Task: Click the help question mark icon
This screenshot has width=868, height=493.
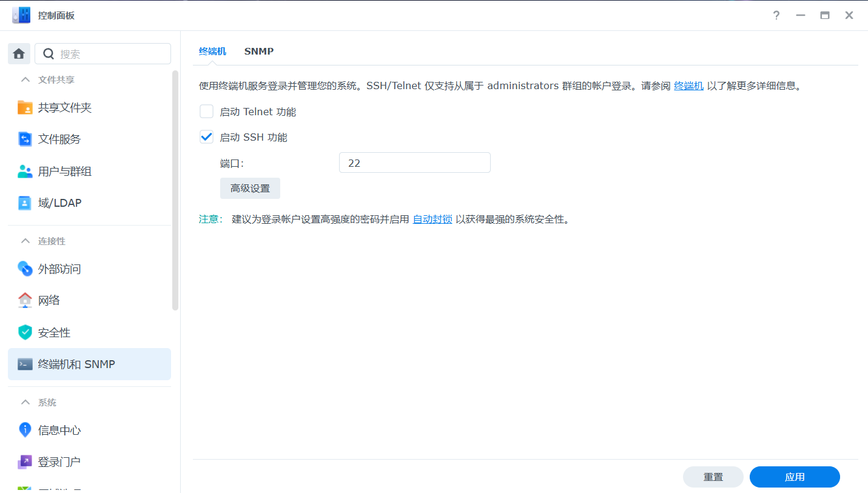Action: coord(776,16)
